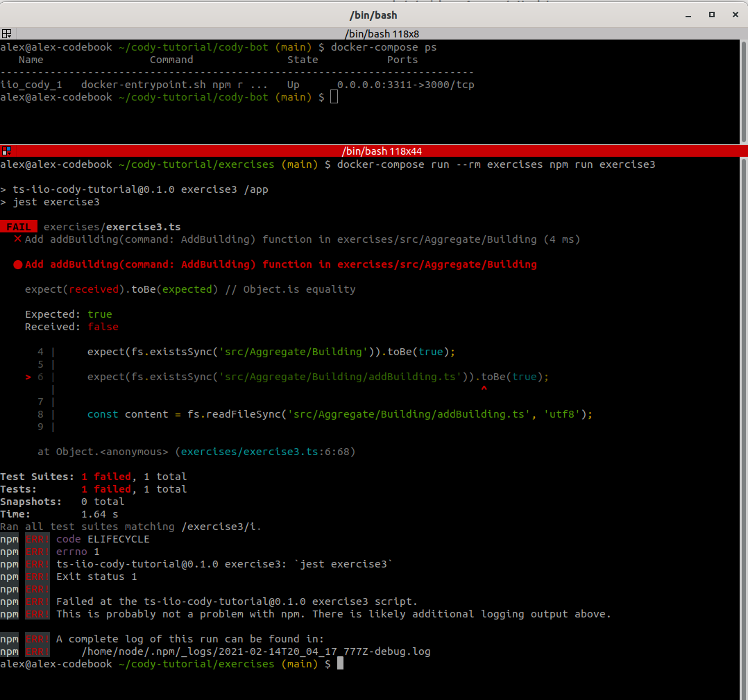
Task: Click the port mapping '0.0.0.0:3311->3000/tcp'
Action: 405,85
